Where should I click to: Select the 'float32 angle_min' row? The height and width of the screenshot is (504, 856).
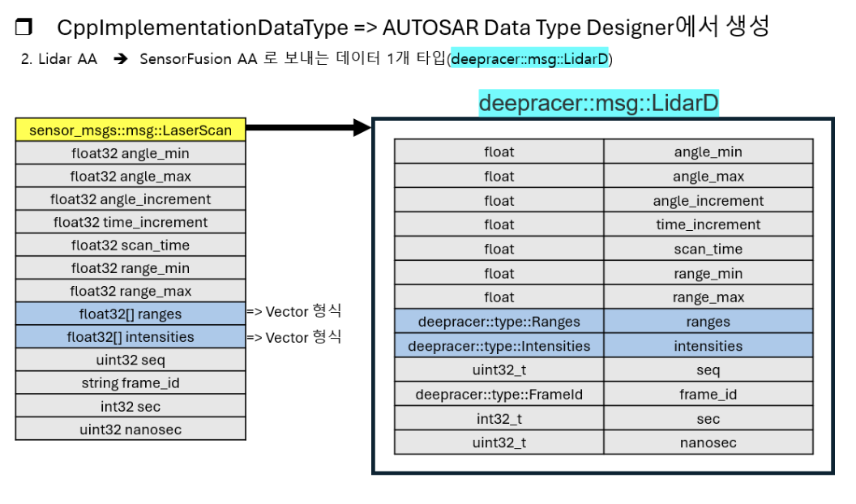pos(131,153)
